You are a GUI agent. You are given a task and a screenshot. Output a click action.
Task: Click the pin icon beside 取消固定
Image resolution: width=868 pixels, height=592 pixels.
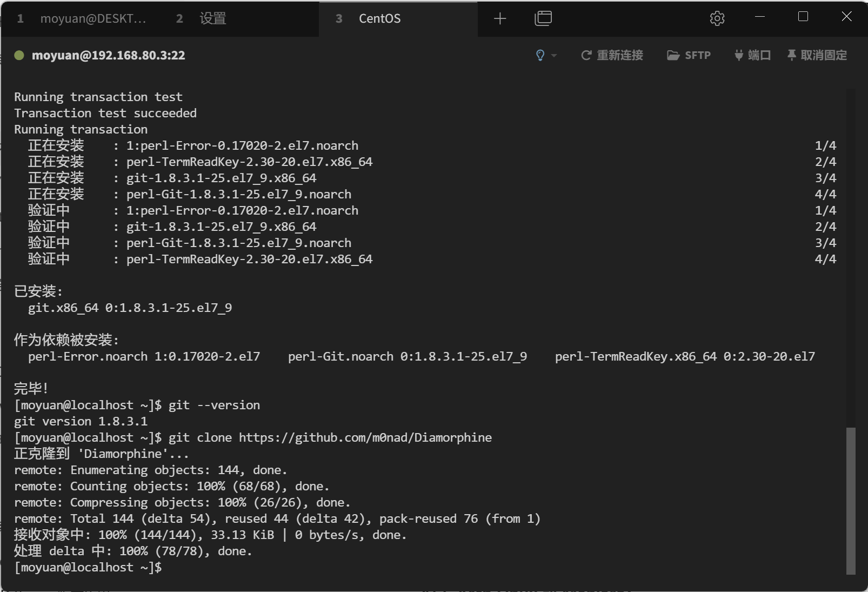tap(792, 55)
